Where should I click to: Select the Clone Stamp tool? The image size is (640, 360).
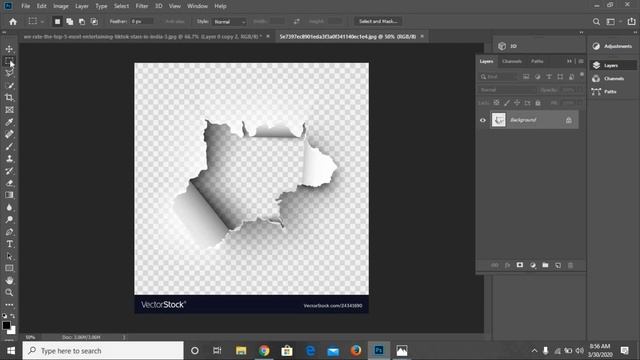[9, 159]
